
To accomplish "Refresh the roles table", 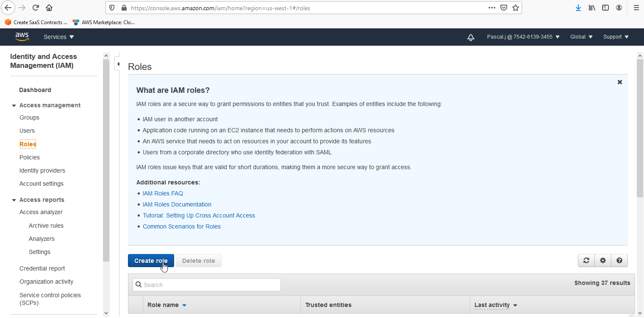I will (586, 261).
